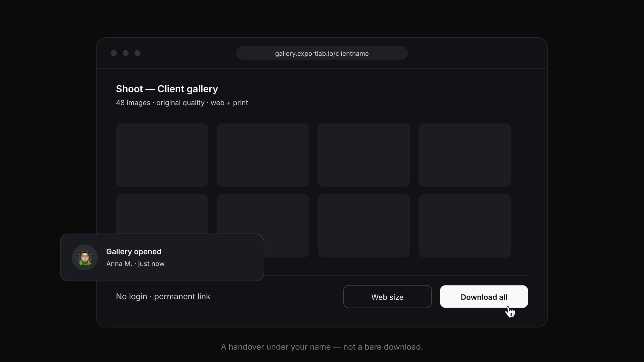This screenshot has width=644, height=362.
Task: Click the Download all button
Action: pos(484,297)
